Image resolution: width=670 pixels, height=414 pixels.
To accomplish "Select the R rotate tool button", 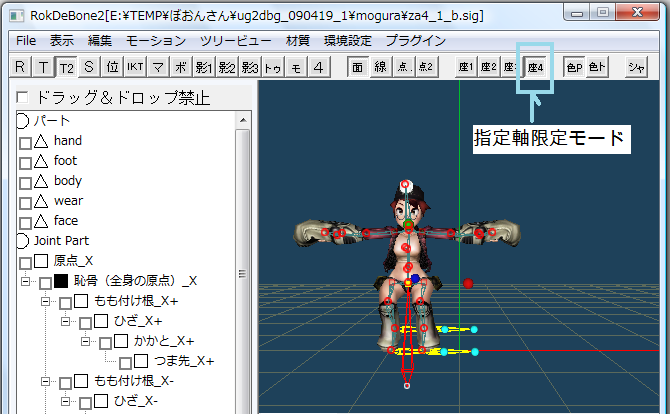I will pyautogui.click(x=20, y=67).
